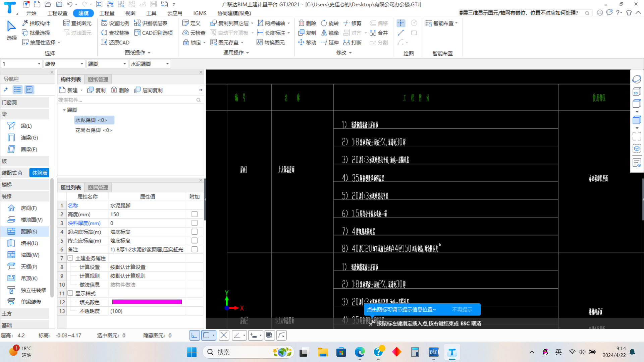Toggle 体验版 trial version button

coord(39,173)
